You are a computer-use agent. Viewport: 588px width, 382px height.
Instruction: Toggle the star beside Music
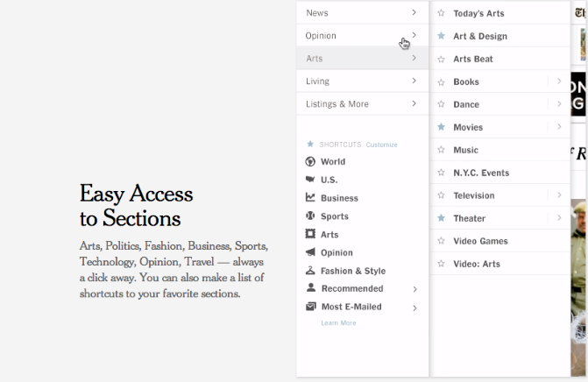[442, 150]
